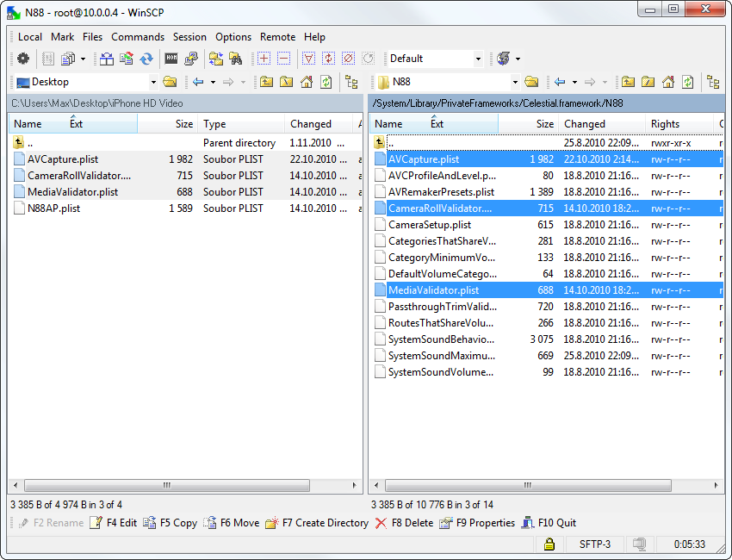
Task: Open Preferences gear icon in toolbar
Action: click(x=23, y=59)
